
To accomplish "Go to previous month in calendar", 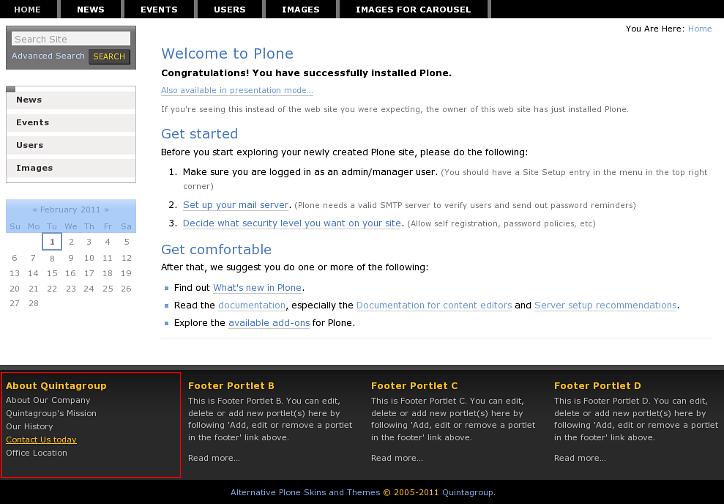I will coord(35,210).
